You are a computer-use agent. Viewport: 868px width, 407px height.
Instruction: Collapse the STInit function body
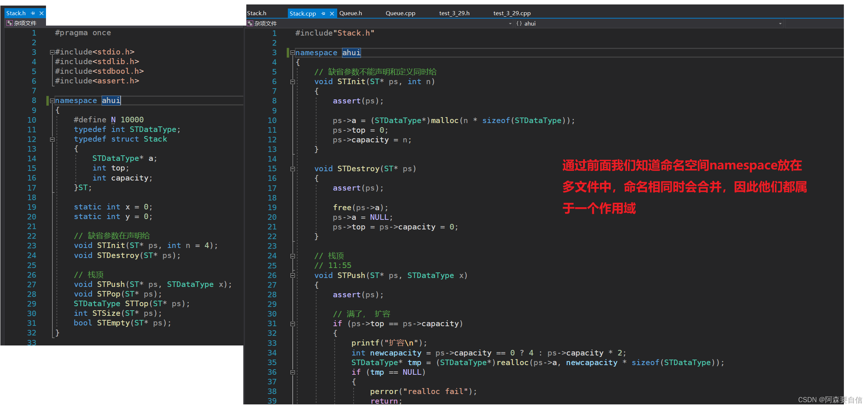292,82
